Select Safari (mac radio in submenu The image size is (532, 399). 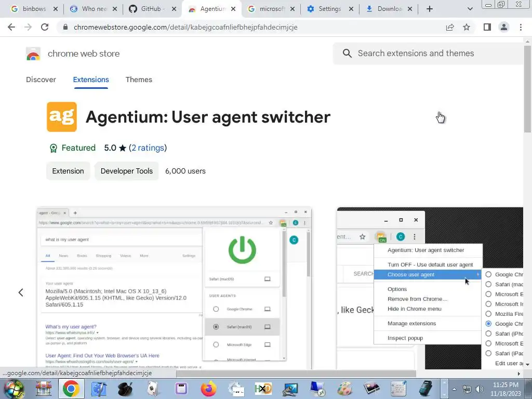pyautogui.click(x=488, y=284)
